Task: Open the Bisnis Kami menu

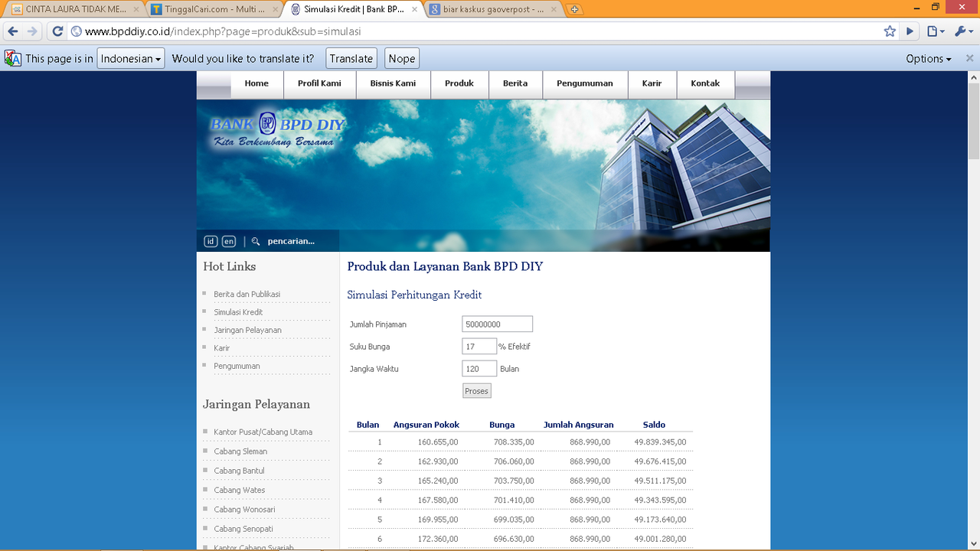Action: tap(393, 83)
